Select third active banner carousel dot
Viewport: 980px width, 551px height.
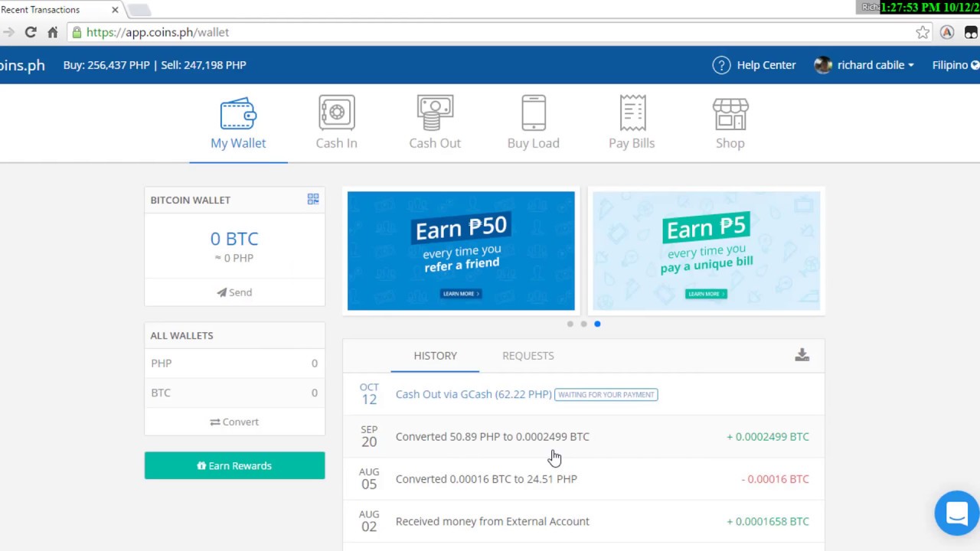[x=597, y=324]
